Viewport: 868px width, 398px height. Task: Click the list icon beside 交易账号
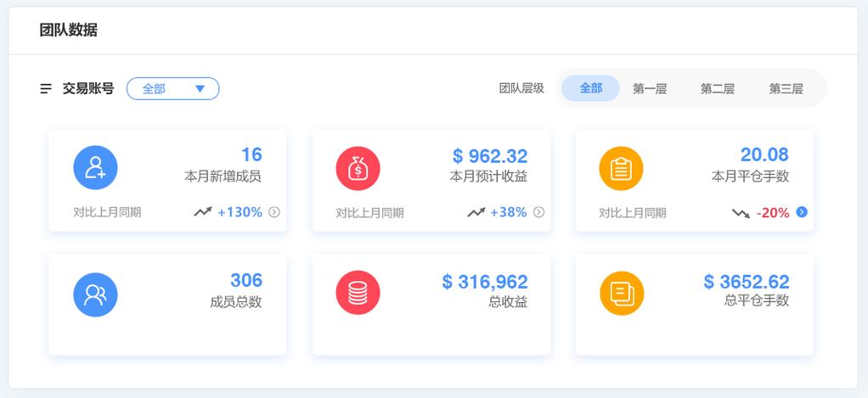coord(46,88)
